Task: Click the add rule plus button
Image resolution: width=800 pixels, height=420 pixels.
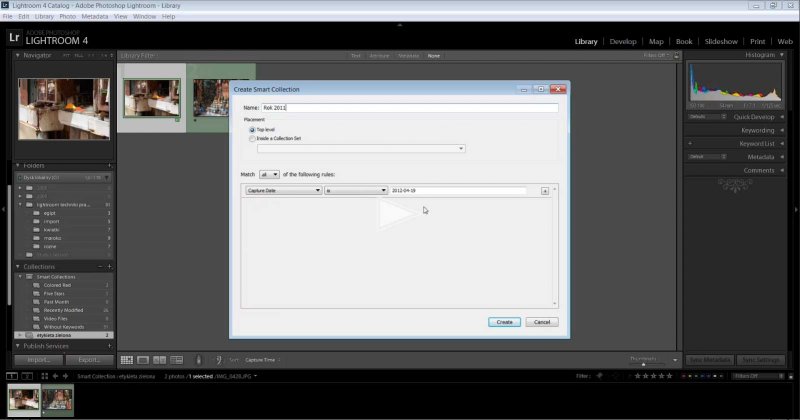Action: (x=545, y=190)
